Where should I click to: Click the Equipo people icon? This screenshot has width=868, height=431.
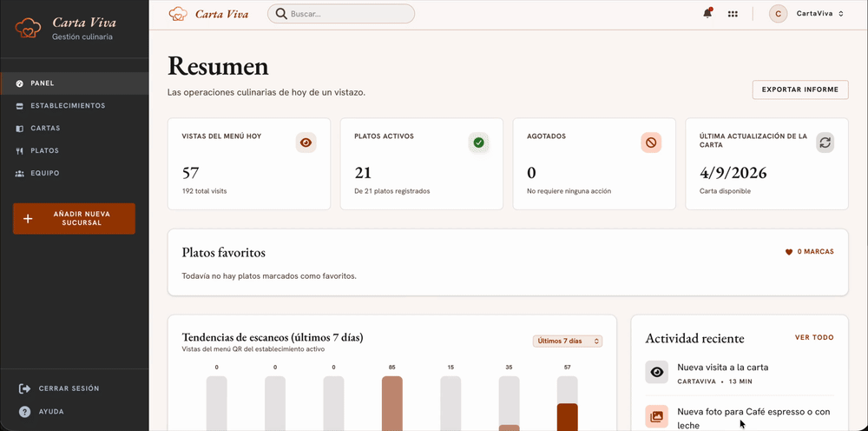(20, 174)
